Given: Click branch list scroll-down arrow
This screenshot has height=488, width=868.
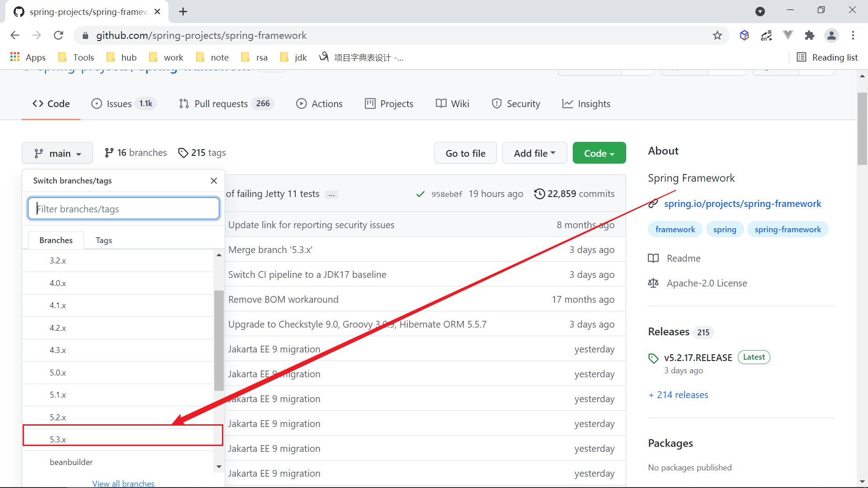Looking at the screenshot, I should click(219, 466).
